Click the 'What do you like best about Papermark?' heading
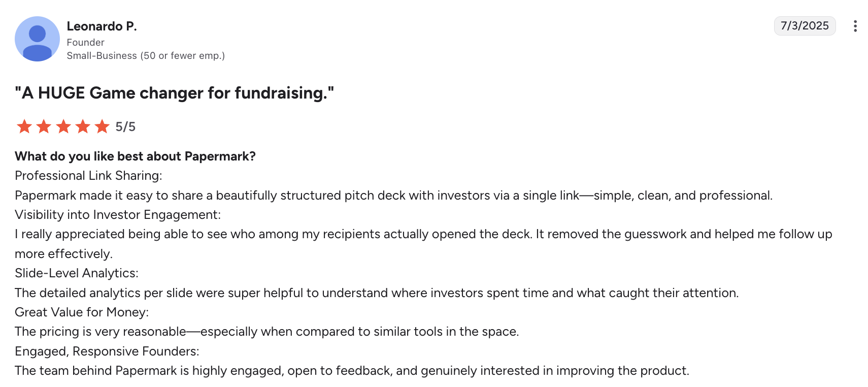 [135, 156]
